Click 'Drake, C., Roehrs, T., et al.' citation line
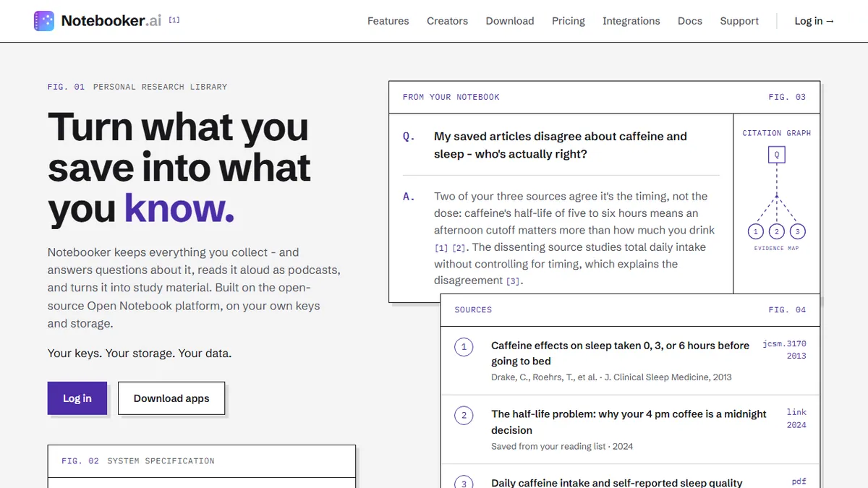868x488 pixels. (611, 377)
